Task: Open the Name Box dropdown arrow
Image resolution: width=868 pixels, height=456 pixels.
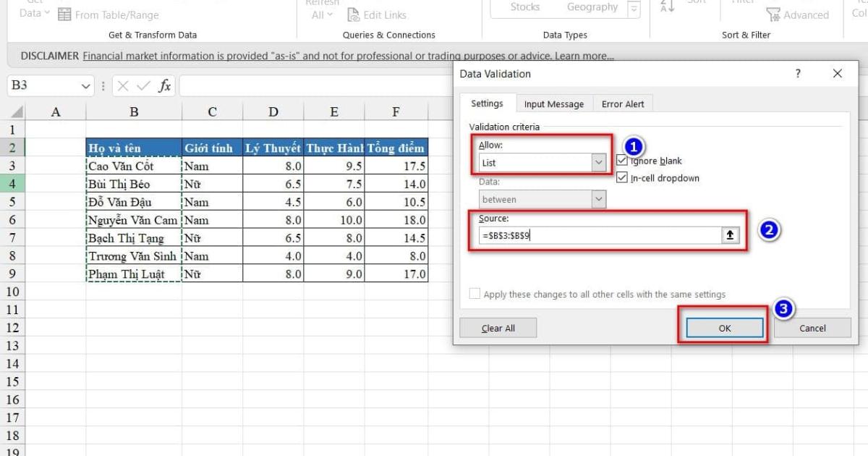Action: (x=87, y=86)
